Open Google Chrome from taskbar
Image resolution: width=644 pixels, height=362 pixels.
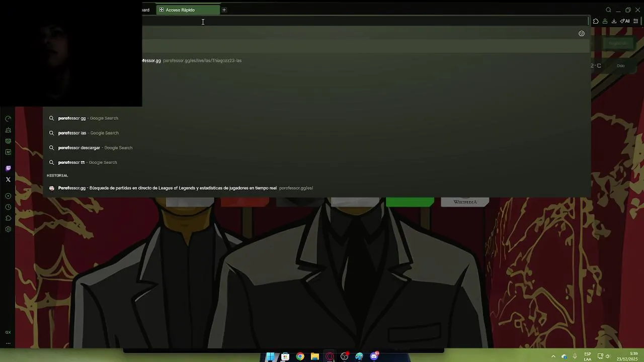tap(300, 356)
